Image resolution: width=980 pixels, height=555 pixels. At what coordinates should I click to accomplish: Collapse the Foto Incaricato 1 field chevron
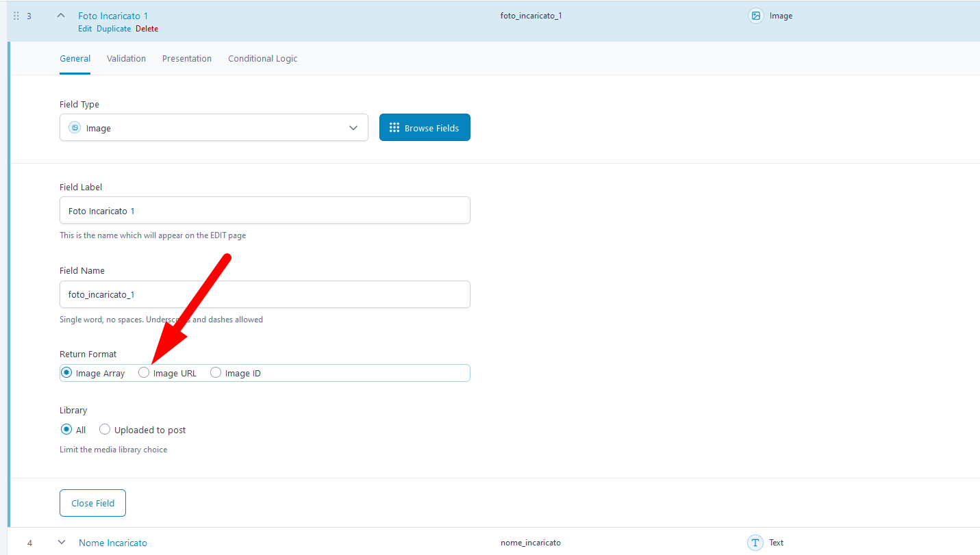point(61,15)
